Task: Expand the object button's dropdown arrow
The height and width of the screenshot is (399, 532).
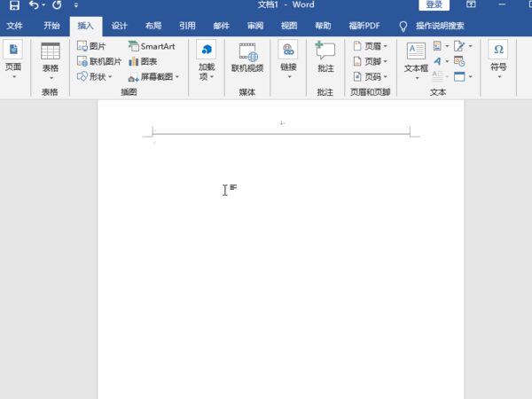Action: tap(470, 77)
